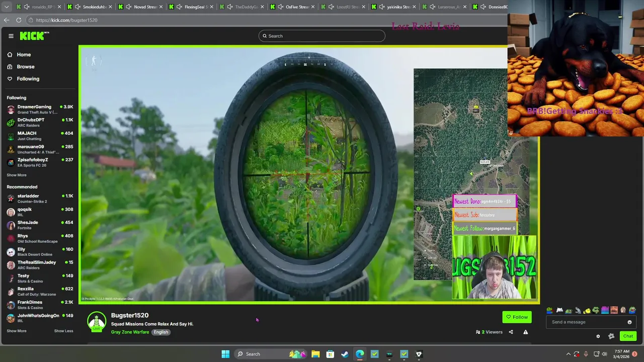The image size is (644, 362).
Task: Unmute the yakiniku tab audio icon
Action: (381, 7)
